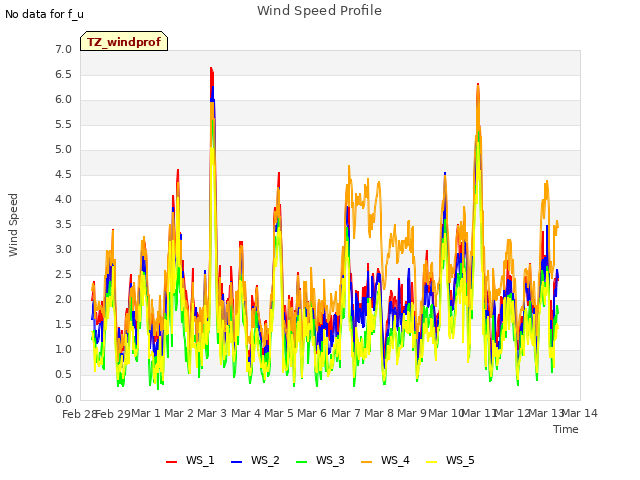Click the red WS_1 legend swatch

[x=171, y=462]
